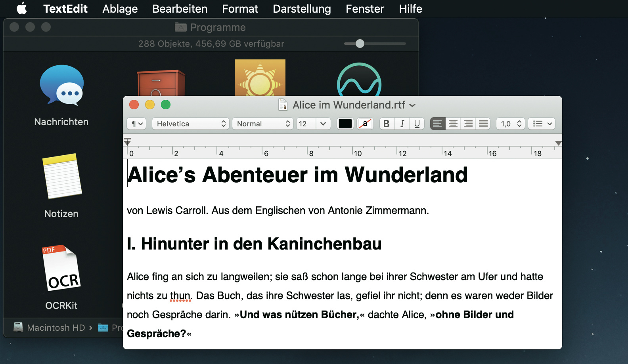
Task: Align text right
Action: [468, 124]
